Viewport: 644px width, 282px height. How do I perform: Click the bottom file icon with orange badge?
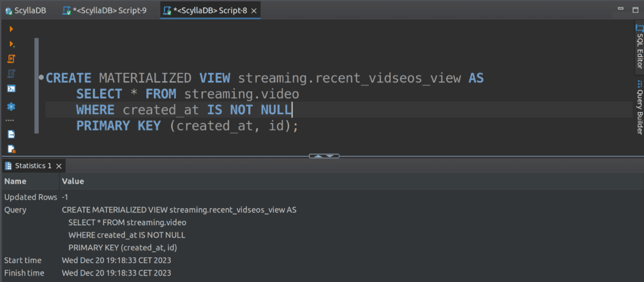pos(11,149)
